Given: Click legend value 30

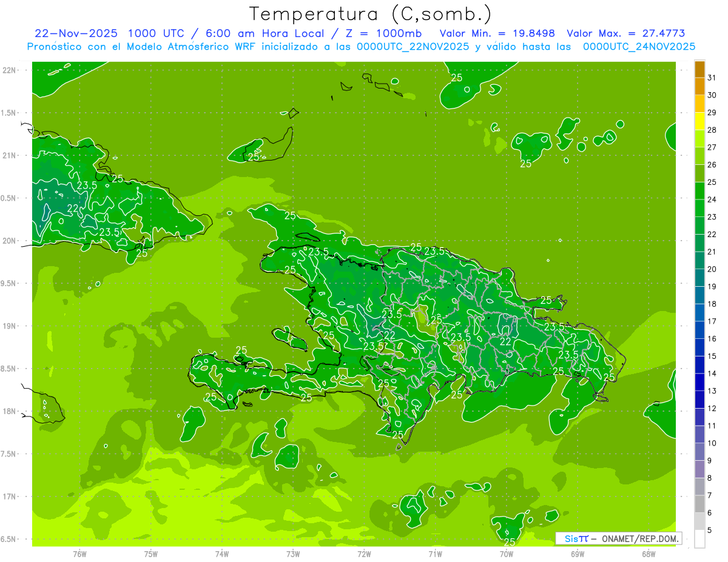Looking at the screenshot, I should pyautogui.click(x=712, y=95).
